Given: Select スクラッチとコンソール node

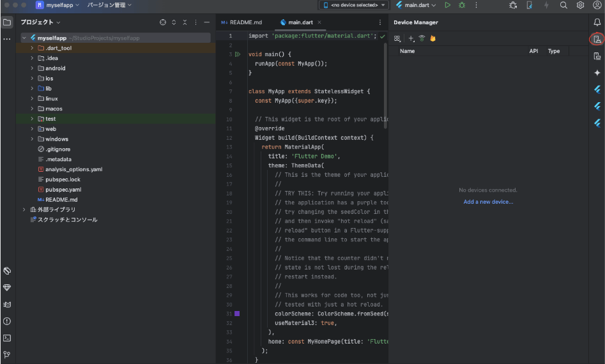Looking at the screenshot, I should pos(68,220).
